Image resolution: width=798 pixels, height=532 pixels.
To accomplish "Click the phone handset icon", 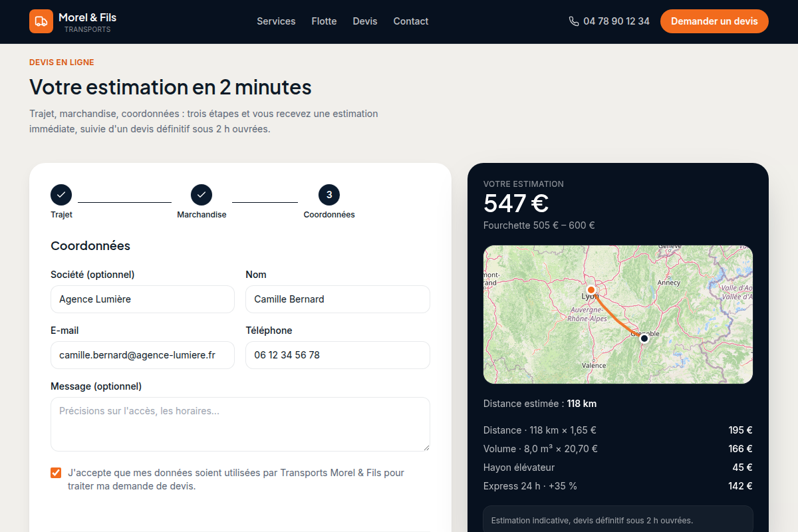I will pyautogui.click(x=574, y=21).
